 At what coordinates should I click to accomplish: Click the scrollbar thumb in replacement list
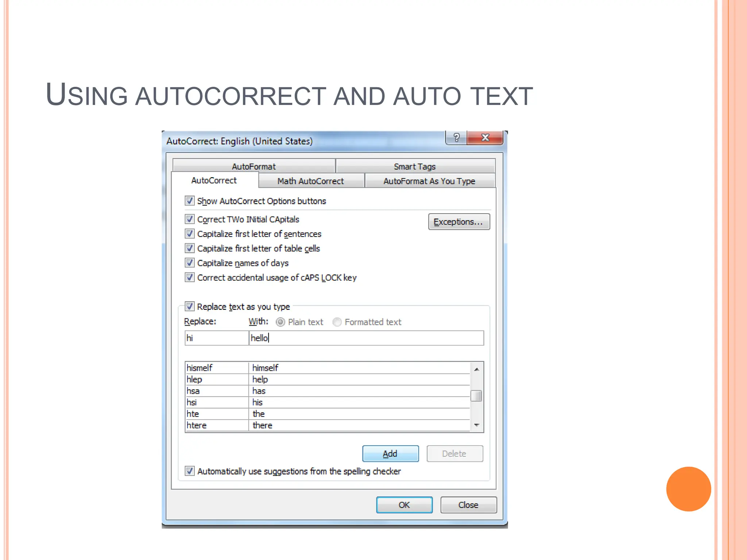click(x=476, y=396)
